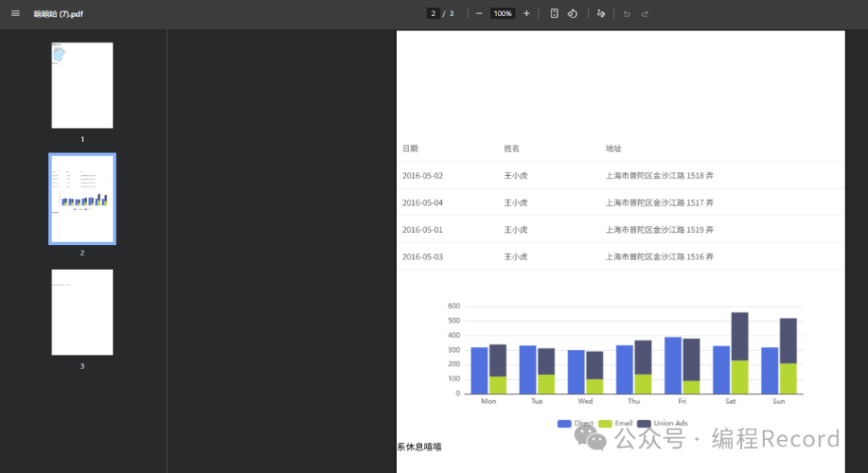
Task: Click the zoom in plus button
Action: 526,14
